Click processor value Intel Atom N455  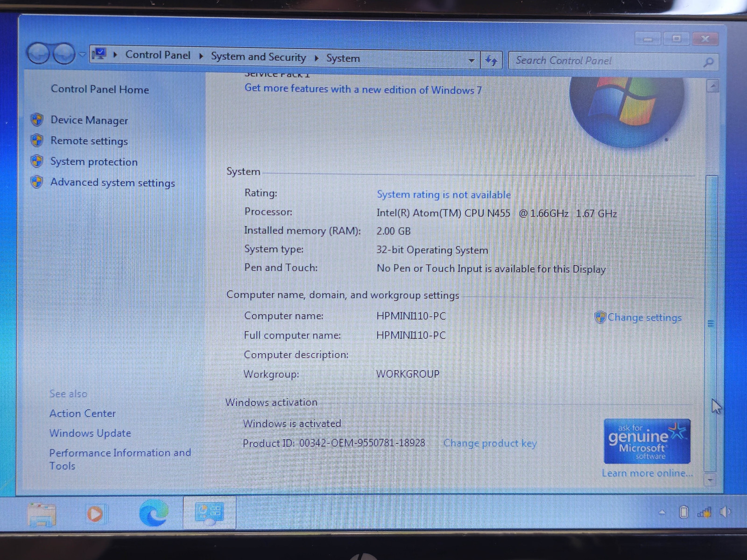coord(497,213)
